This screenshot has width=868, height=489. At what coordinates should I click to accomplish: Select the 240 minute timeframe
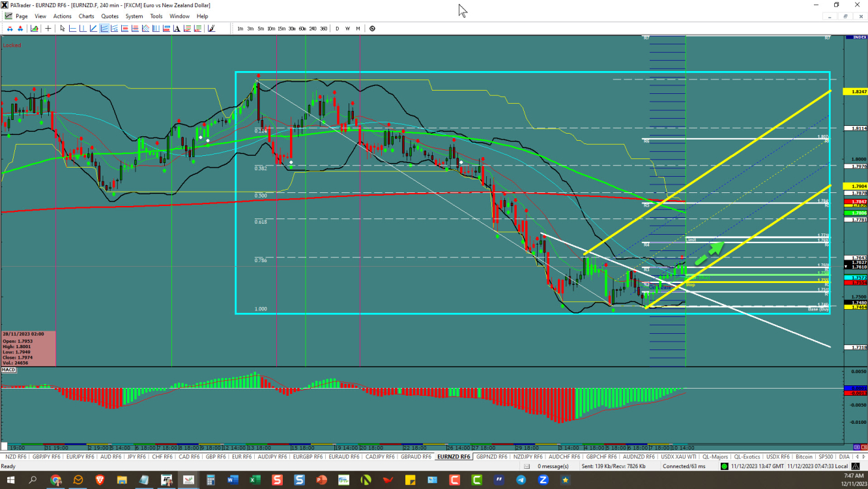(313, 29)
